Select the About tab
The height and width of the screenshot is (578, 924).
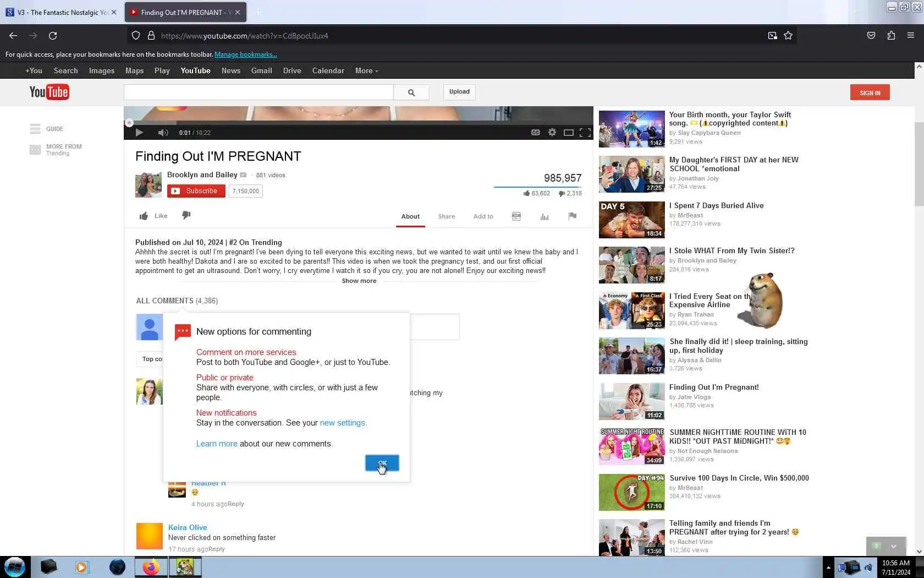(x=410, y=216)
